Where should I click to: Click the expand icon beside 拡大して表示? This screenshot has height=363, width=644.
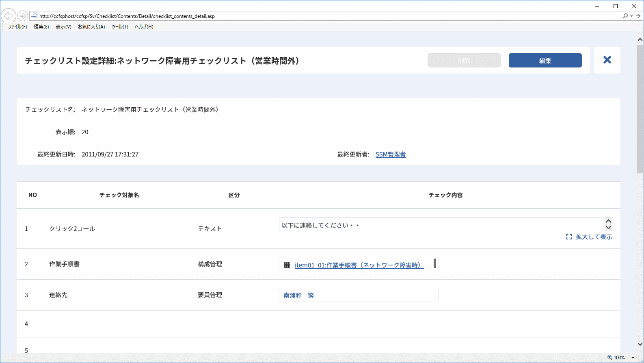click(x=569, y=237)
